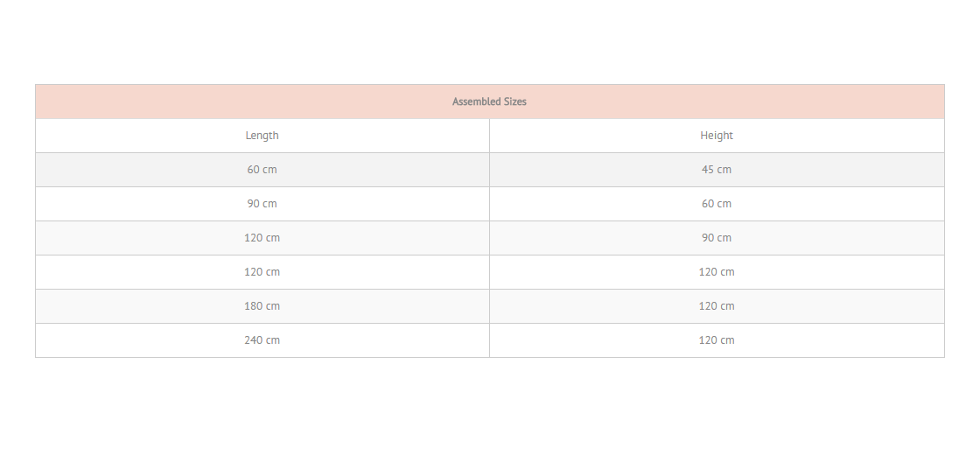
Task: Click the height cell in the 240 cm row
Action: (717, 340)
